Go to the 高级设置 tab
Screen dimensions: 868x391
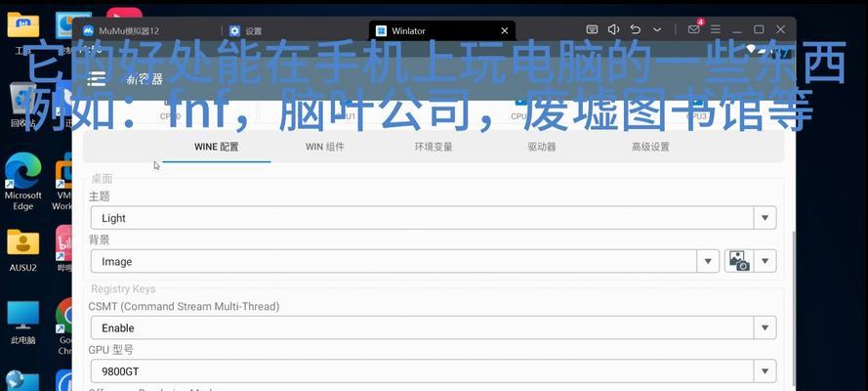650,148
